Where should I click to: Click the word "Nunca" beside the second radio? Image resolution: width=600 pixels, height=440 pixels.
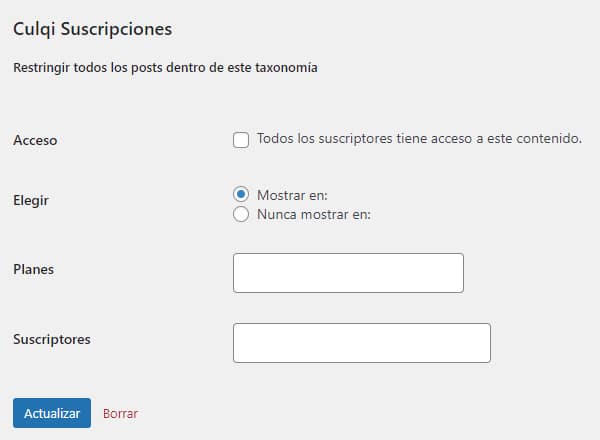pyautogui.click(x=276, y=214)
